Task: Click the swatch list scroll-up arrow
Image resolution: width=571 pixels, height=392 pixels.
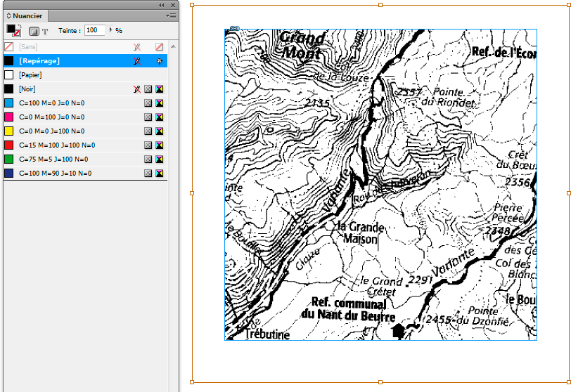Action: click(x=173, y=46)
